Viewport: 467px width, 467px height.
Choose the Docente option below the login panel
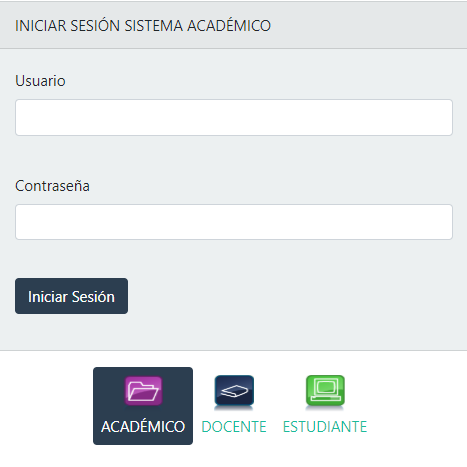[x=234, y=406]
